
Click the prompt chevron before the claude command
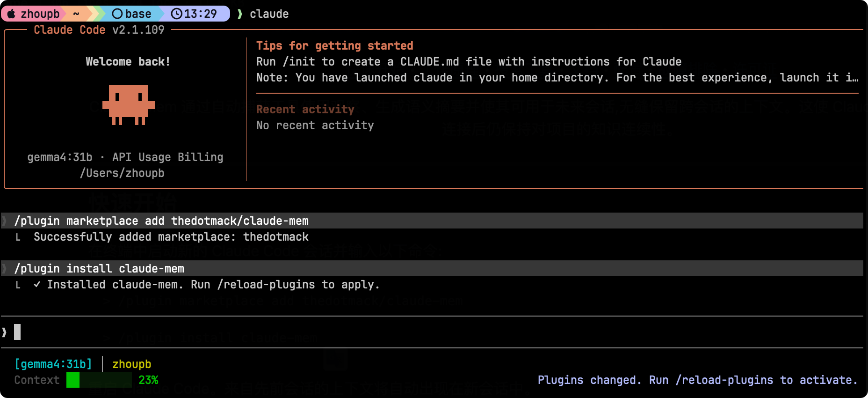pos(240,14)
